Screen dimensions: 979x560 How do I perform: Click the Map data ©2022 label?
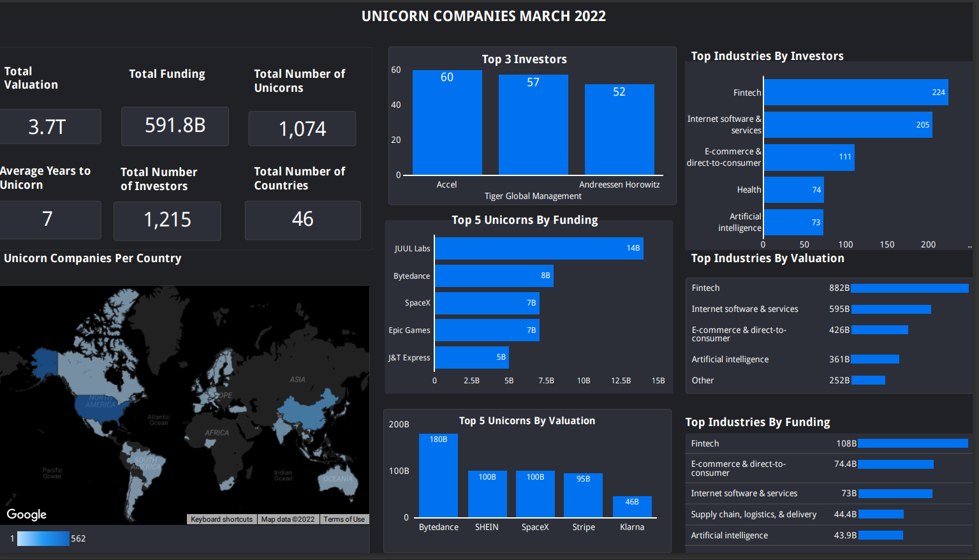tap(288, 519)
